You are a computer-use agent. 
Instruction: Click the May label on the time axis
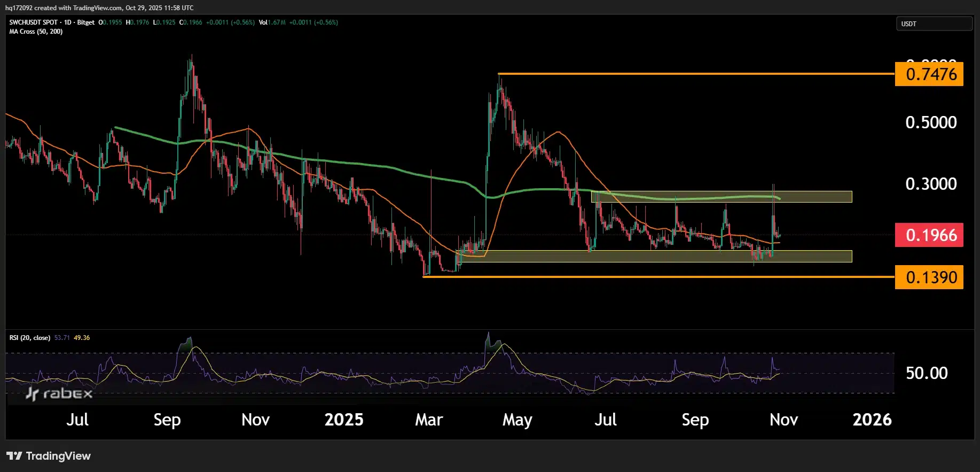point(517,420)
